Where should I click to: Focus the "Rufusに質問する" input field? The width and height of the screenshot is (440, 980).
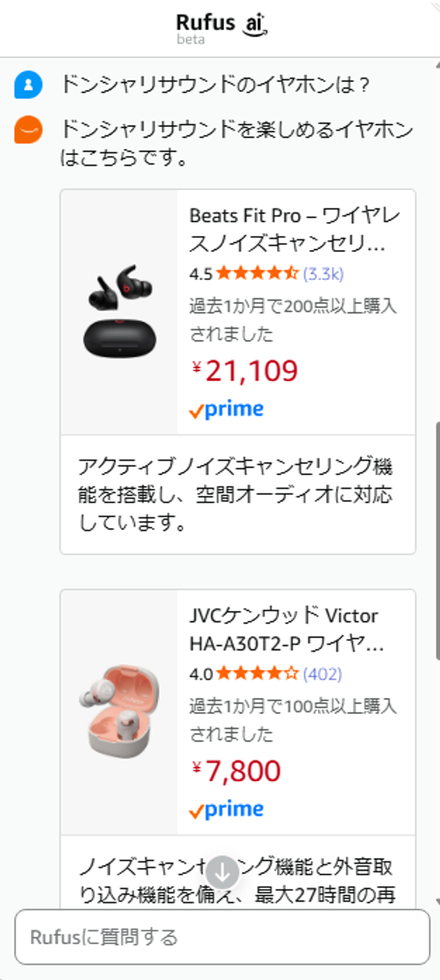click(x=222, y=937)
